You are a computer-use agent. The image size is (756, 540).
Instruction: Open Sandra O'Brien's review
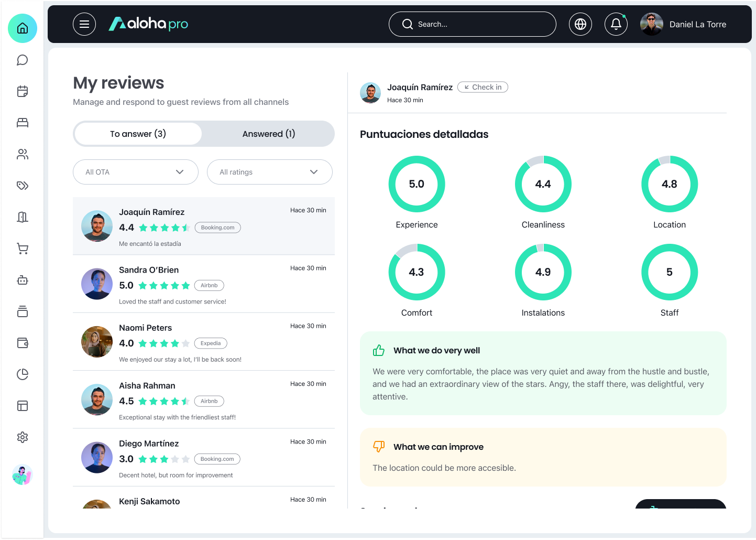click(204, 284)
